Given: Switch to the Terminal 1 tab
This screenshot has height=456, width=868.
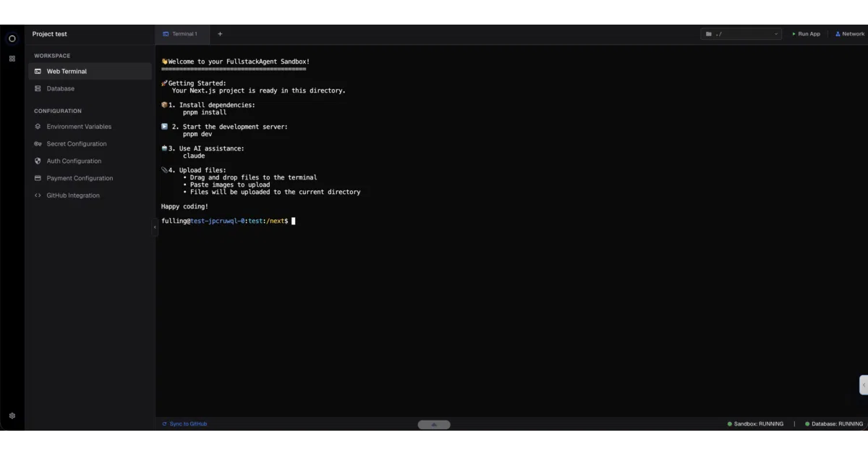Looking at the screenshot, I should pyautogui.click(x=181, y=34).
